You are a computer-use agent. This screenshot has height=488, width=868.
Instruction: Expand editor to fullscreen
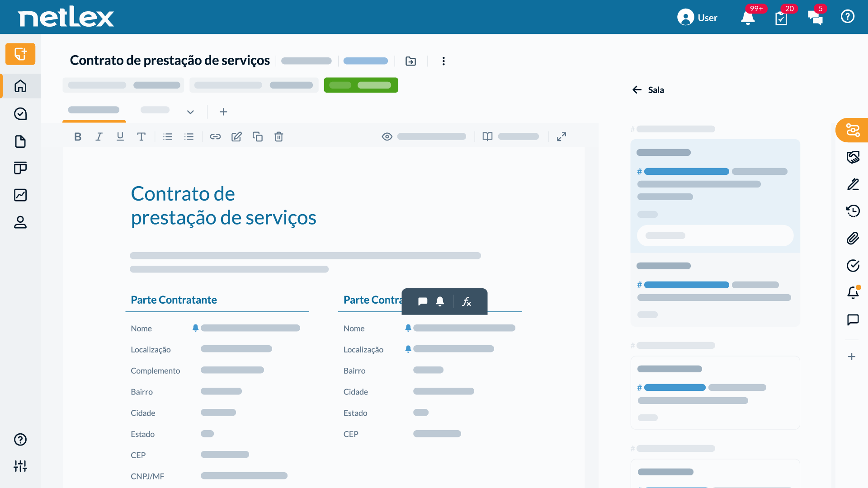(561, 137)
